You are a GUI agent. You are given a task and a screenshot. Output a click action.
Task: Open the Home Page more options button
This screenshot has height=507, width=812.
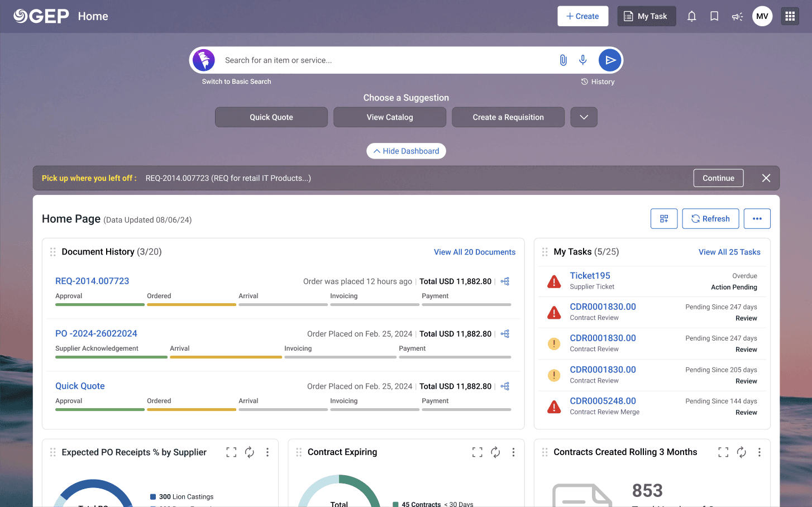[x=757, y=219]
